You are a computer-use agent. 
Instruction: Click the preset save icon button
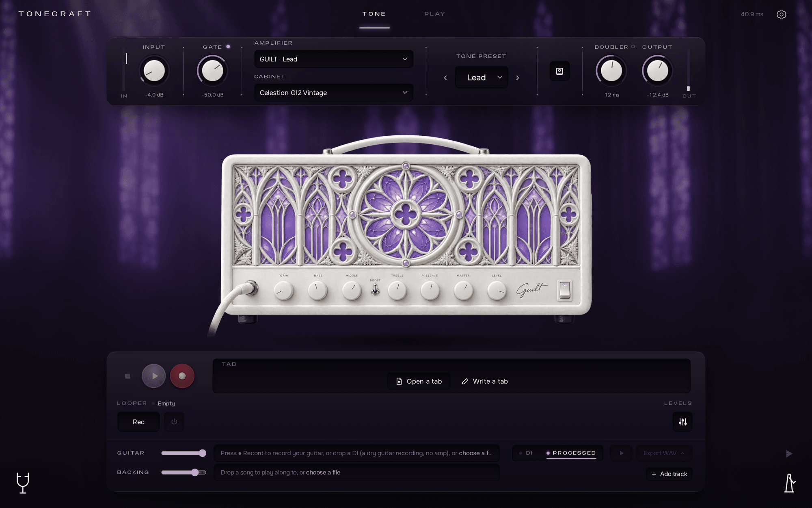(x=559, y=72)
